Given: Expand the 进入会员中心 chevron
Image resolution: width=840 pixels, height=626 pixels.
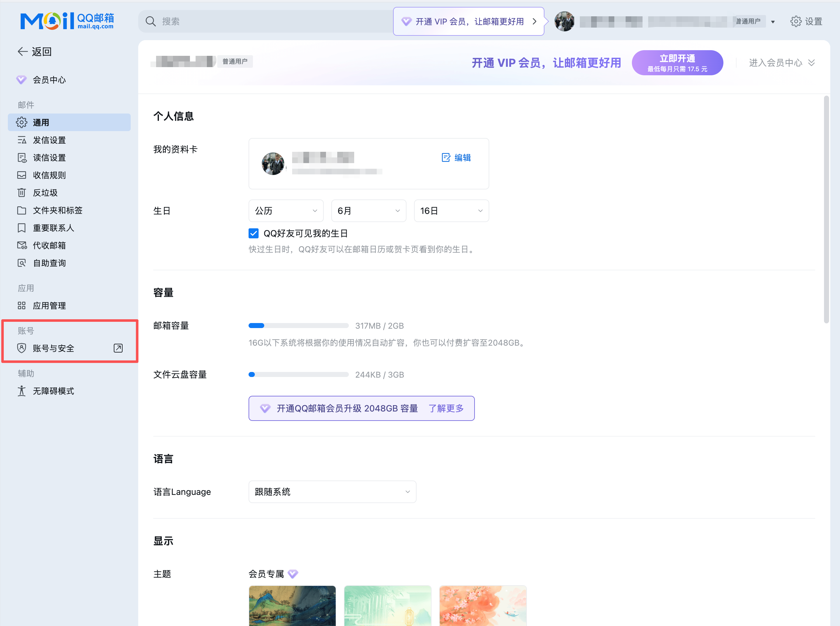Looking at the screenshot, I should (811, 62).
